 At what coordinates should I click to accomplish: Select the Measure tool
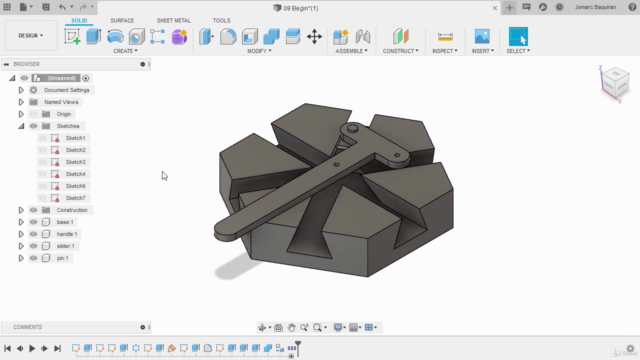click(445, 36)
